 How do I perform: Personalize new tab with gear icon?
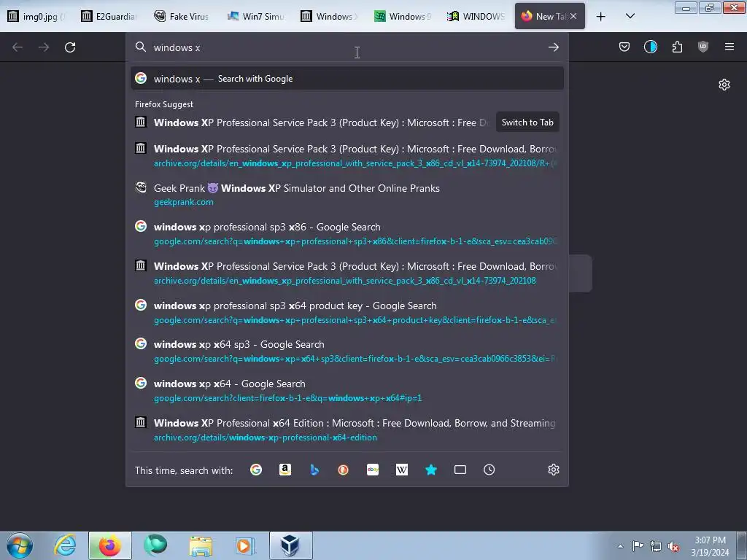point(724,85)
